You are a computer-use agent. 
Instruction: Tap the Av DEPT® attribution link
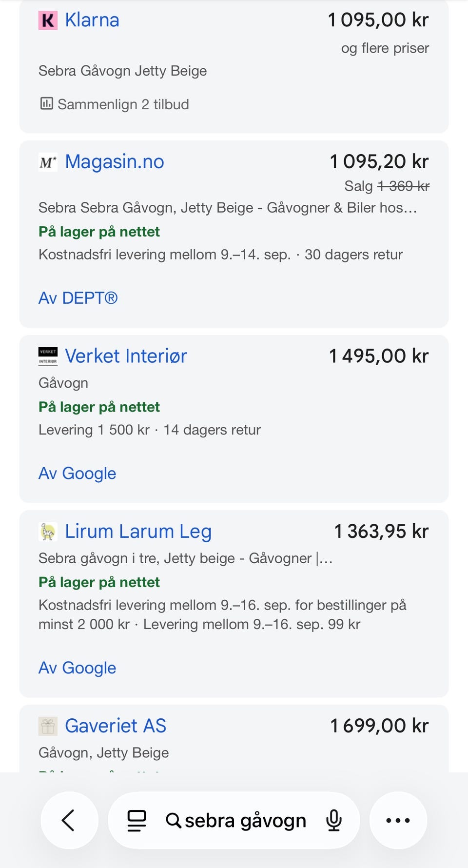click(78, 298)
